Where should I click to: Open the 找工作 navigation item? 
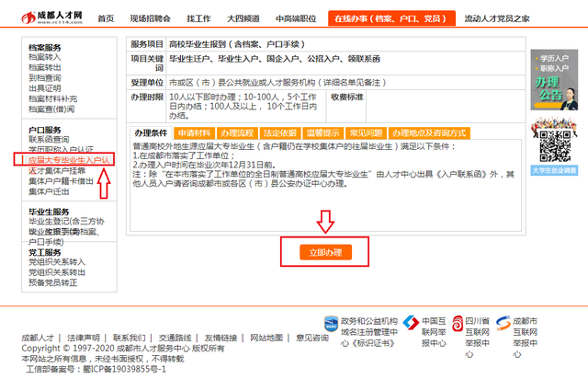pyautogui.click(x=198, y=18)
